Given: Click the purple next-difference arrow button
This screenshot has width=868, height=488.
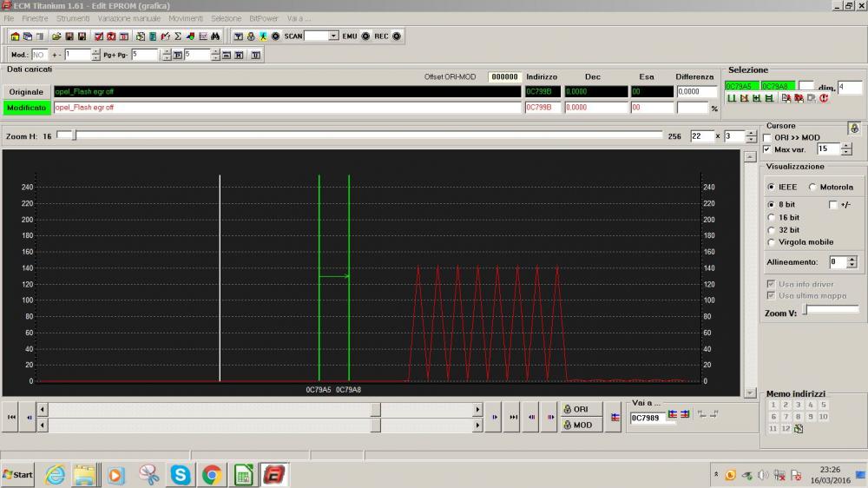Looking at the screenshot, I should click(x=551, y=417).
